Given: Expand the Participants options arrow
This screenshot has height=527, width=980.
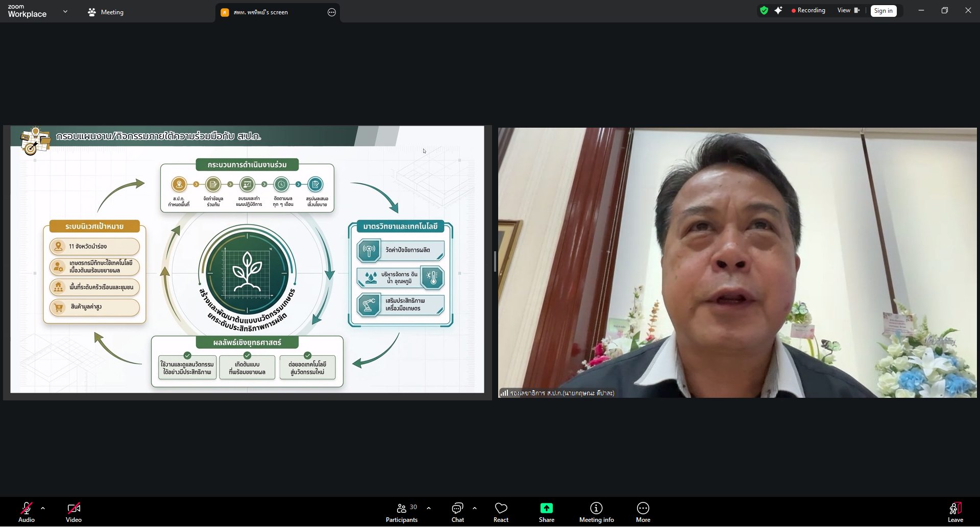Looking at the screenshot, I should [429, 508].
